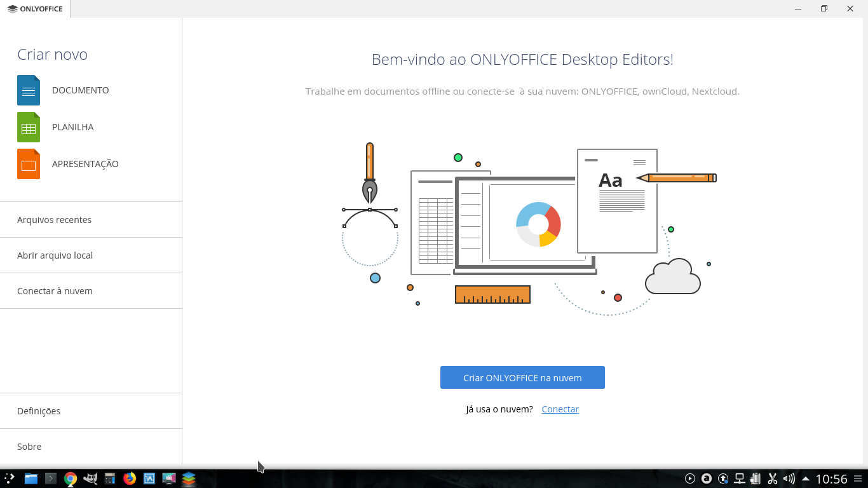The image size is (868, 488).
Task: Click the welcome illustration image
Action: [529, 229]
